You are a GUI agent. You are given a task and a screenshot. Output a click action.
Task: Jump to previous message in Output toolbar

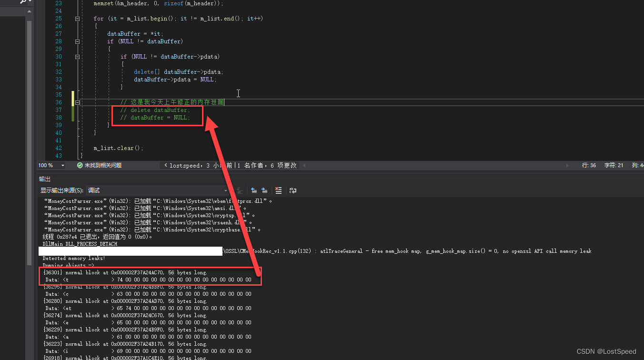[x=254, y=190]
